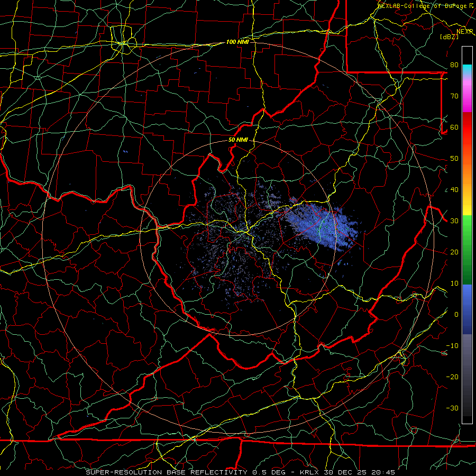Click the -30 value on the dBZ scale
The image size is (476, 476).
click(452, 408)
